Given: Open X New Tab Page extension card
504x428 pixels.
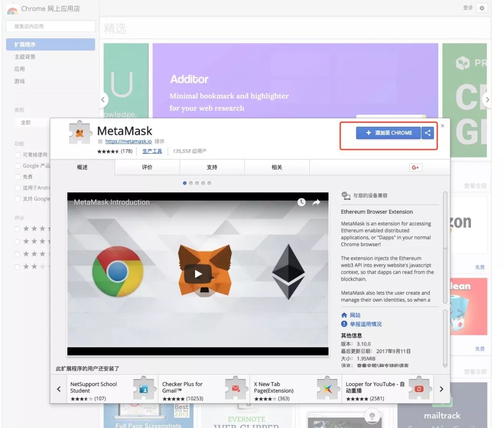Looking at the screenshot, I should pyautogui.click(x=296, y=389).
